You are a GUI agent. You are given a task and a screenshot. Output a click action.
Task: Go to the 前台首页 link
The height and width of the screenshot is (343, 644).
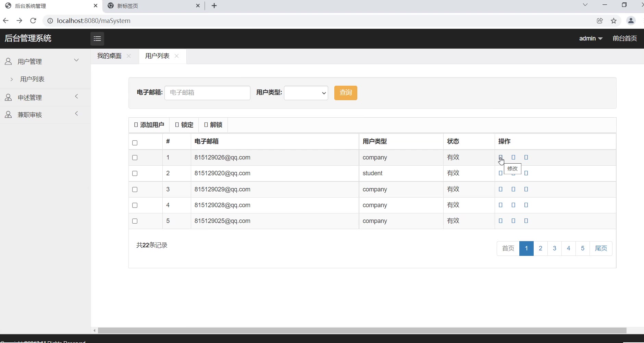[x=625, y=38]
